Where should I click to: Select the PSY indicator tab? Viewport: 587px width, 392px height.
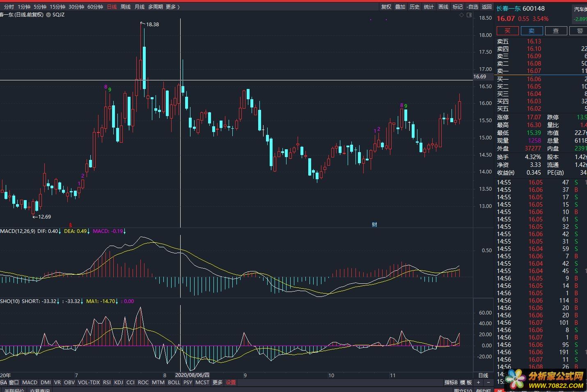tap(188, 382)
